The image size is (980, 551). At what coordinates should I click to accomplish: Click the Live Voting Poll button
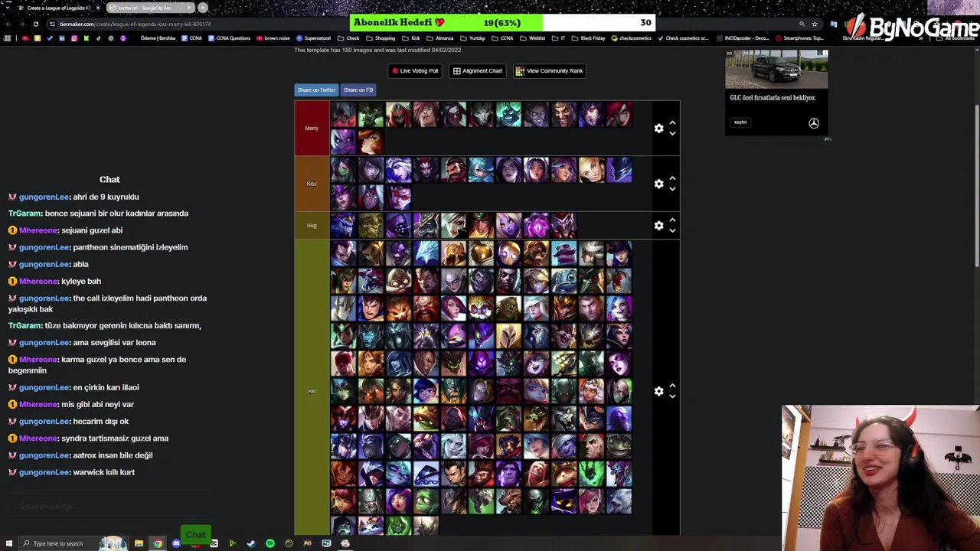pos(415,70)
